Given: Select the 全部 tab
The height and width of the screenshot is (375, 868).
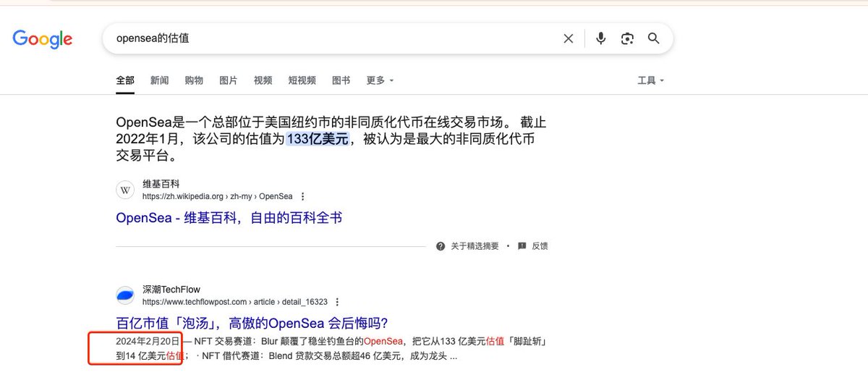Looking at the screenshot, I should coord(125,80).
